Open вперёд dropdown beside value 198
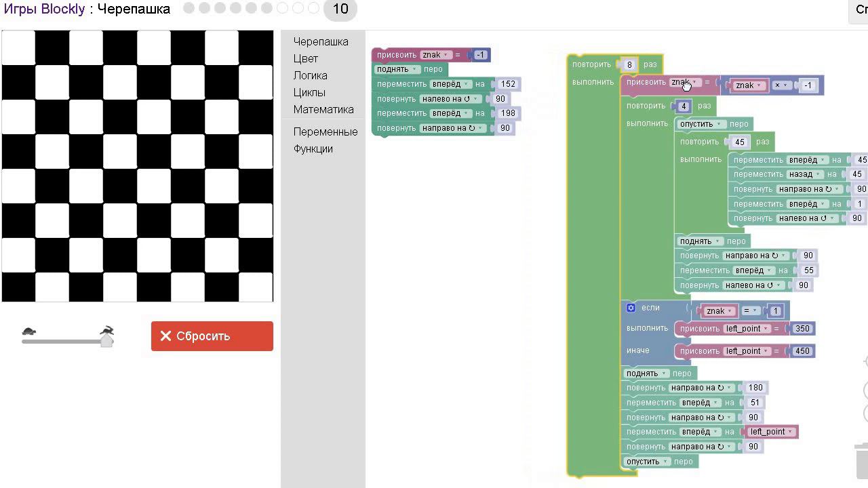The height and width of the screenshot is (488, 868). point(450,113)
